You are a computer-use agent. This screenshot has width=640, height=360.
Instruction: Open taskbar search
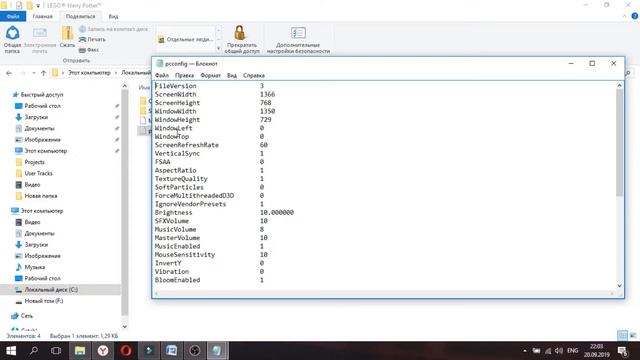34,351
